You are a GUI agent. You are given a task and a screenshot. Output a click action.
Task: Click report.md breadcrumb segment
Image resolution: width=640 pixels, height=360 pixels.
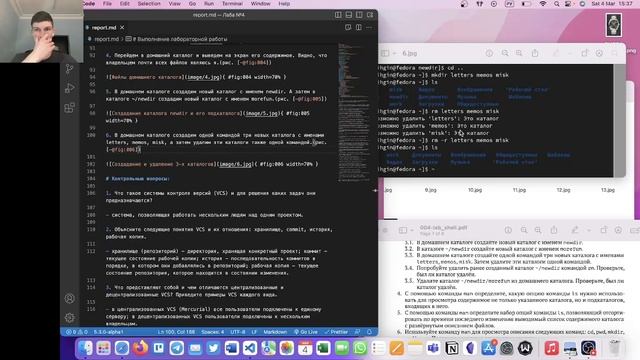[106, 39]
